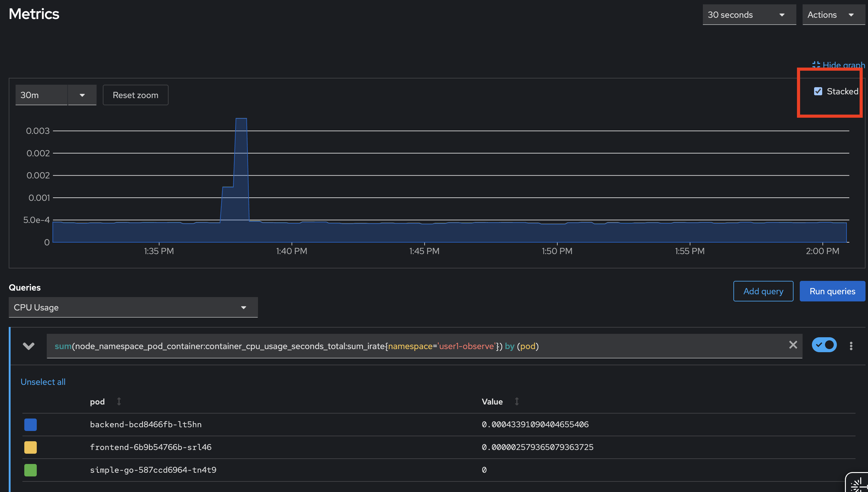Screen dimensions: 868x492
Task: Select pod name simple-go-587ccd6964-tn4t9
Action: click(153, 470)
